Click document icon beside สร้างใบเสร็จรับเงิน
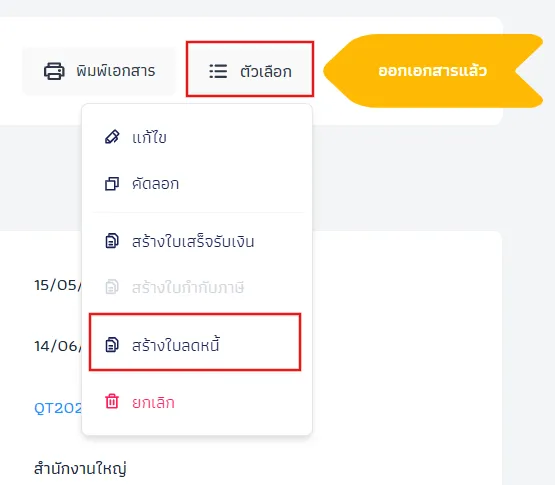555x485 pixels. 112,241
